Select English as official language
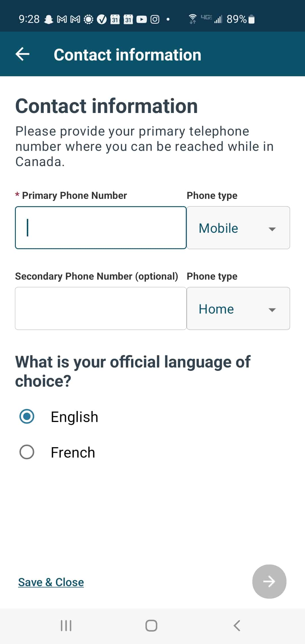 (x=27, y=417)
